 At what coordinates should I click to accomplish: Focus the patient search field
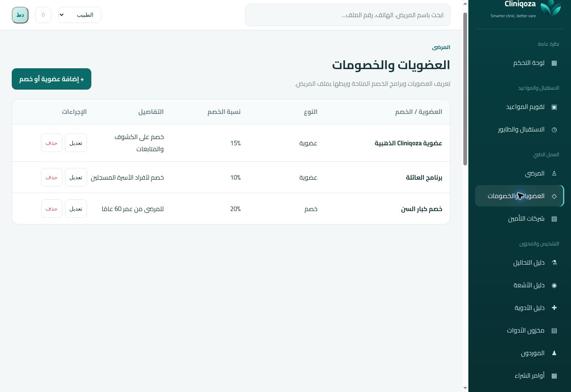348,15
